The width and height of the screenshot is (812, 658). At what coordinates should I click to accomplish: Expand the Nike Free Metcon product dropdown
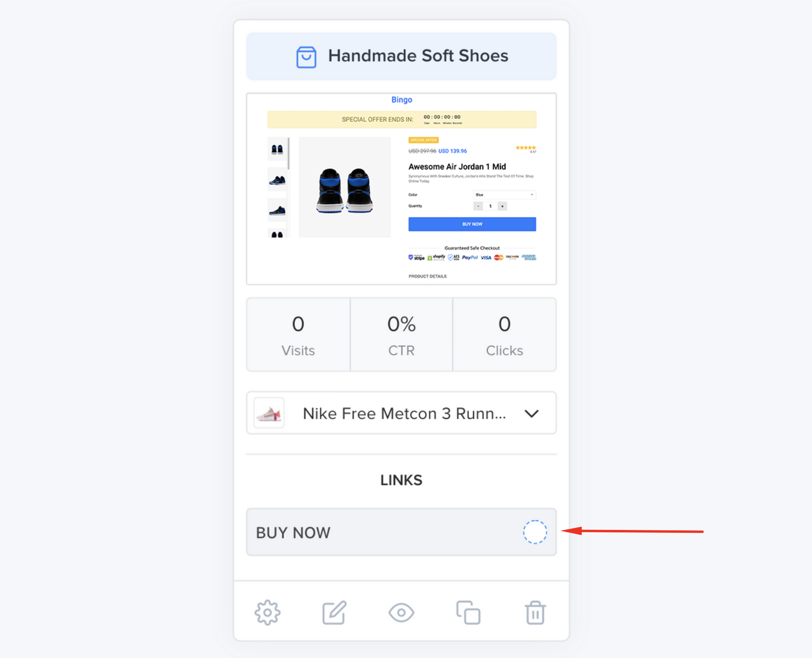click(x=401, y=413)
